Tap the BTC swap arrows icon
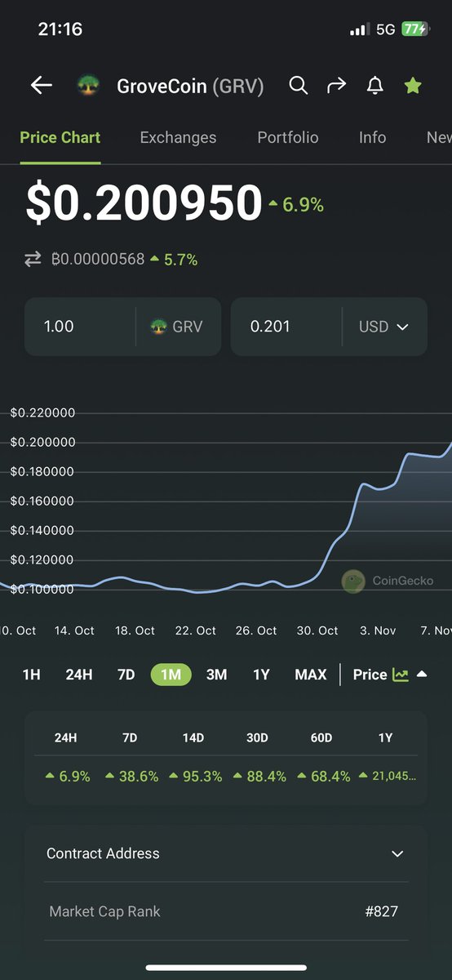The image size is (452, 980). [33, 260]
